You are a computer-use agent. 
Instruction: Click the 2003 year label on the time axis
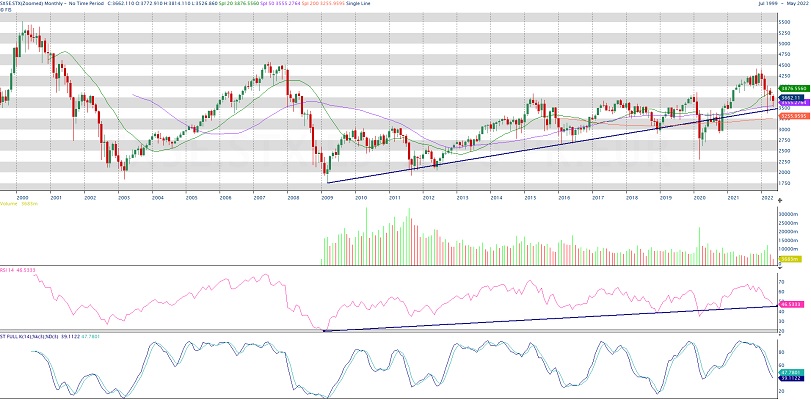coord(123,198)
